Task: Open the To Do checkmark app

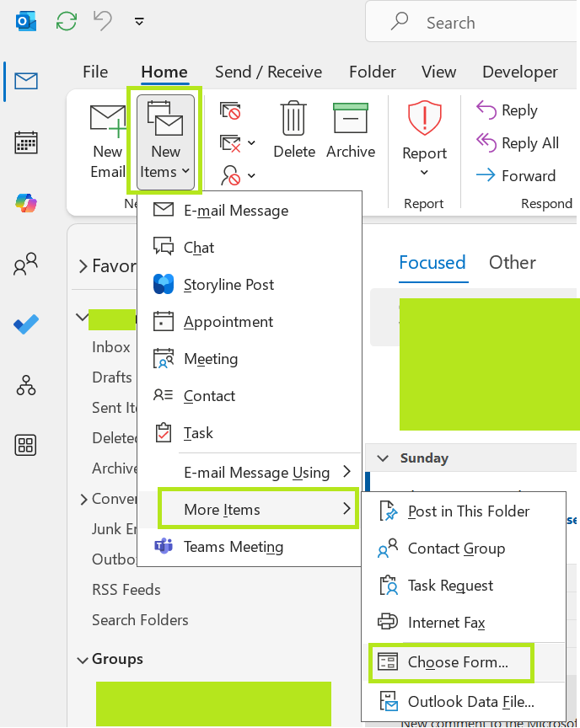Action: pos(26,324)
